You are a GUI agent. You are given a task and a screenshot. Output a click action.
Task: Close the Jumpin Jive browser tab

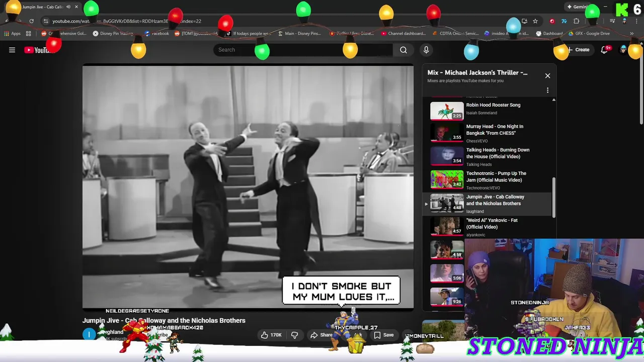76,7
